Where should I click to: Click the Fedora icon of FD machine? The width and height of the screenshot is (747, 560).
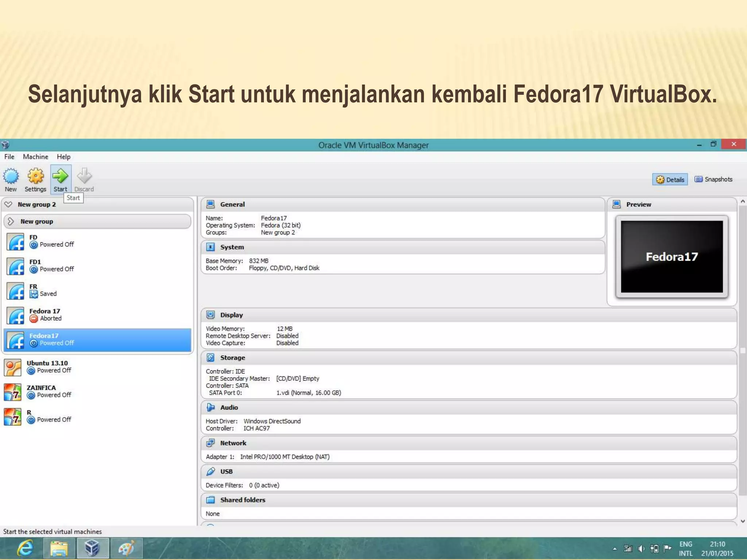coord(15,242)
